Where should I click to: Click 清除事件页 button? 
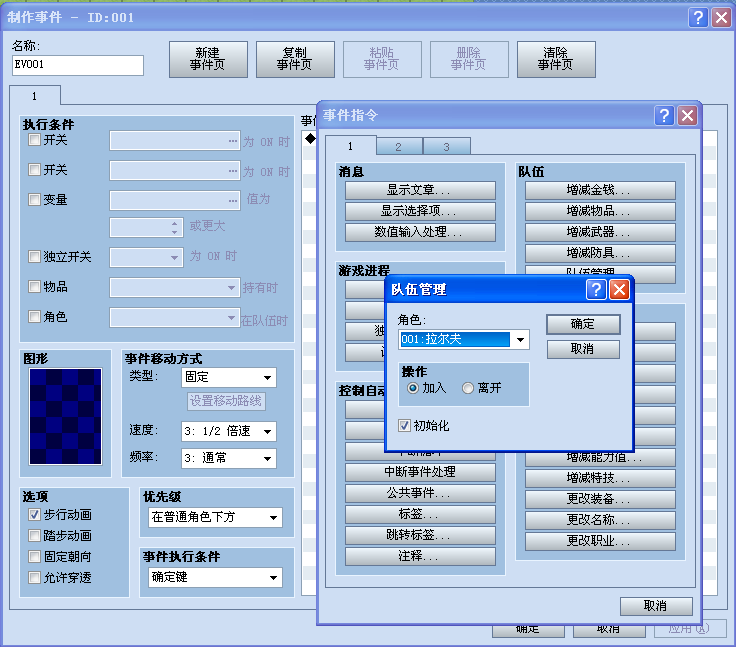tap(556, 59)
